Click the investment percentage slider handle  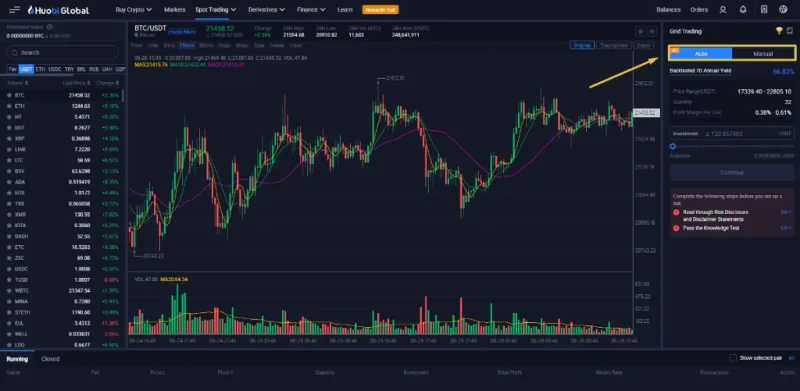(673, 146)
